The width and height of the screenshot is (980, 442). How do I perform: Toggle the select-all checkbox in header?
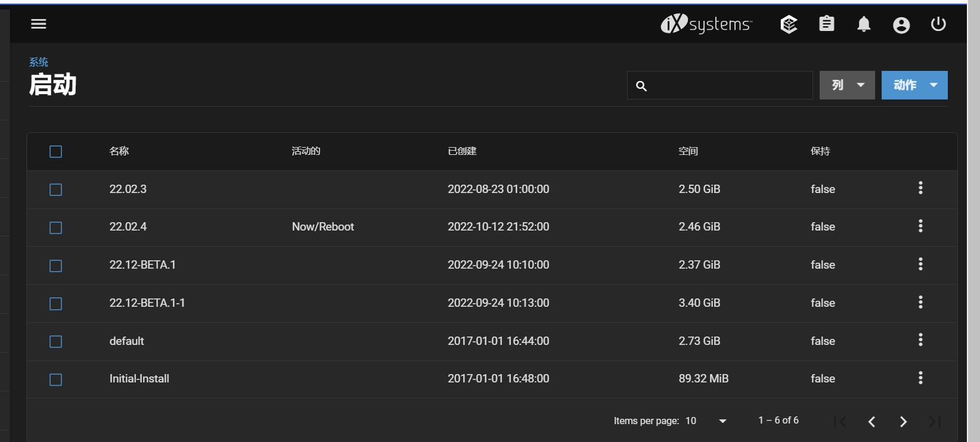pyautogui.click(x=55, y=152)
